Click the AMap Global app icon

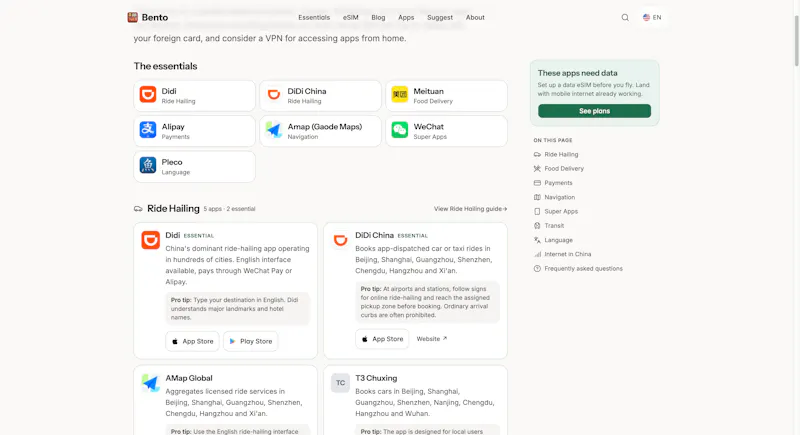[x=151, y=382]
